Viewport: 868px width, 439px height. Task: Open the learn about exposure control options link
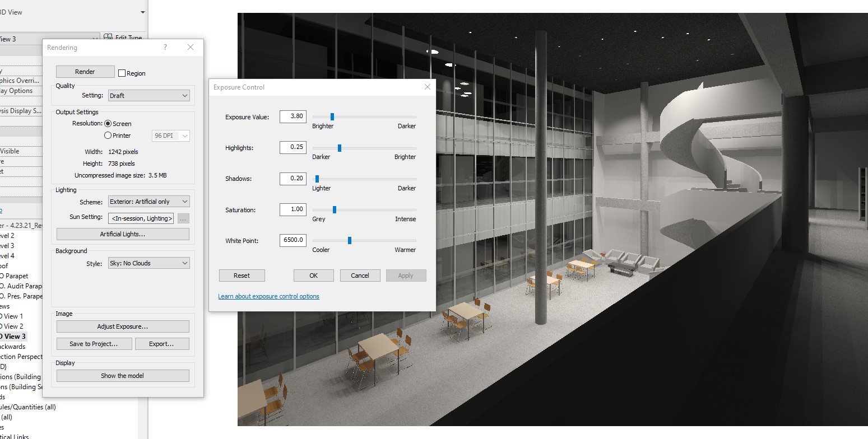click(269, 296)
